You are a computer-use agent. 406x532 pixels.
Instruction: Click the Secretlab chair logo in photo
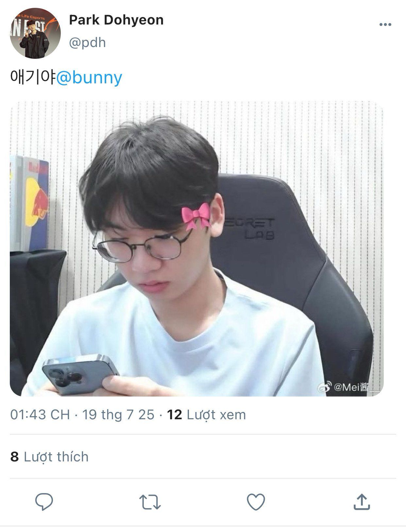coord(252,228)
